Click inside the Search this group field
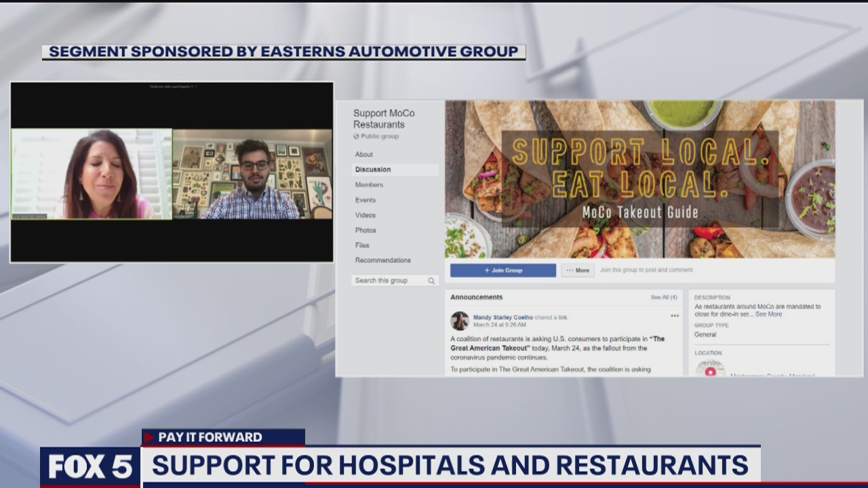This screenshot has width=868, height=488. coord(383,280)
